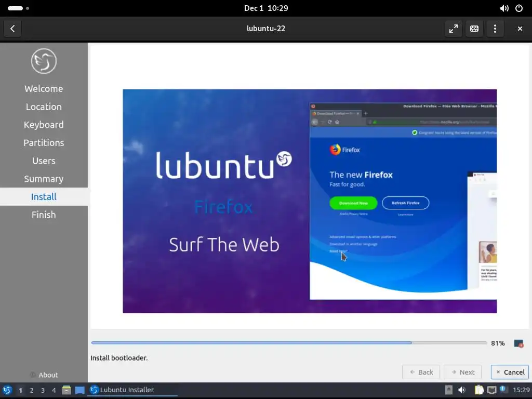Select the Summary step in sidebar
This screenshot has height=399, width=532.
tap(44, 179)
